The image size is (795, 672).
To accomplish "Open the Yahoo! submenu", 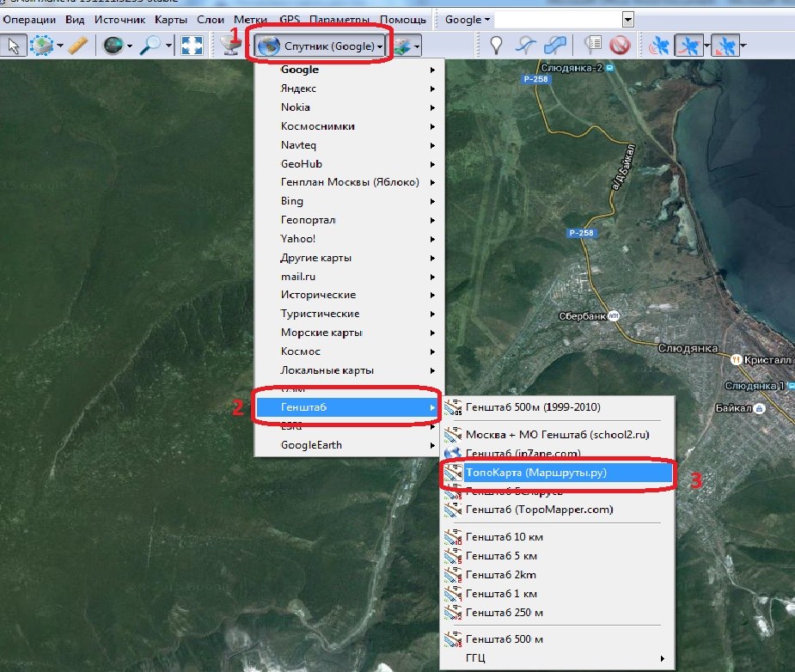I will coord(349,239).
